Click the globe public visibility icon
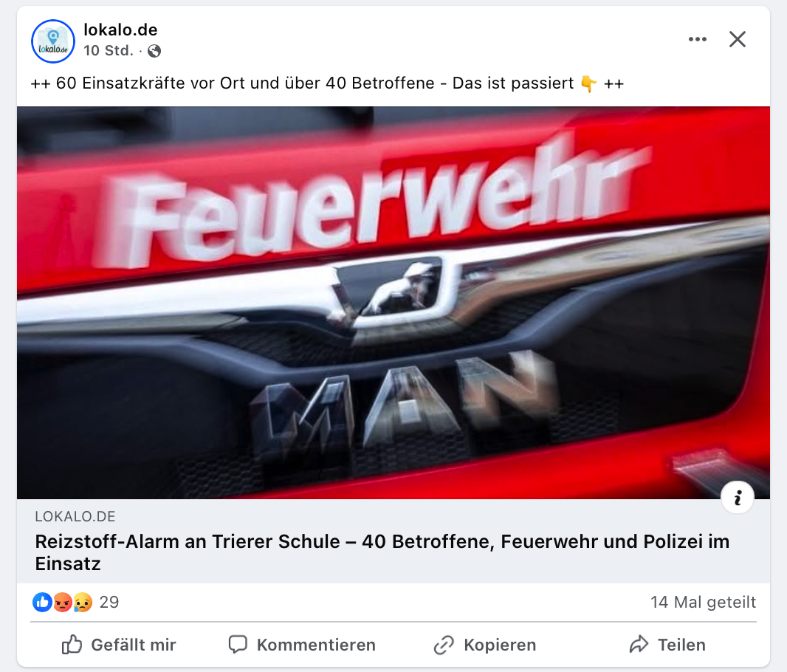This screenshot has height=672, width=787. click(x=154, y=51)
